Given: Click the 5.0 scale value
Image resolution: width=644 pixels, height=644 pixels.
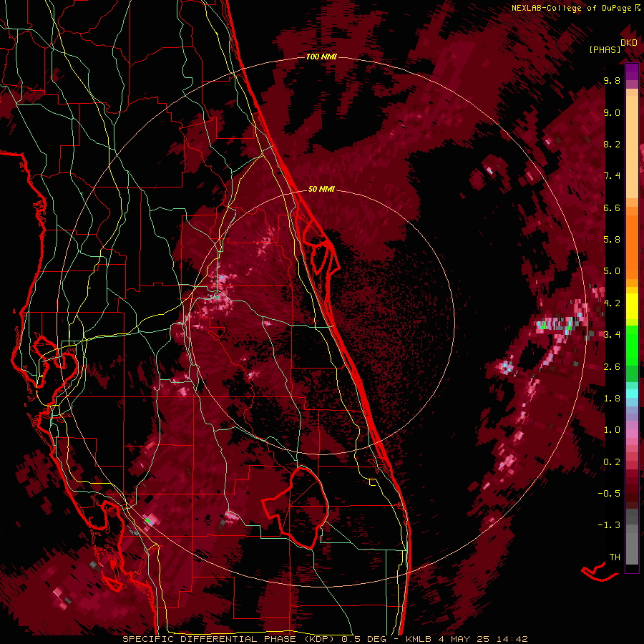Looking at the screenshot, I should tap(612, 271).
